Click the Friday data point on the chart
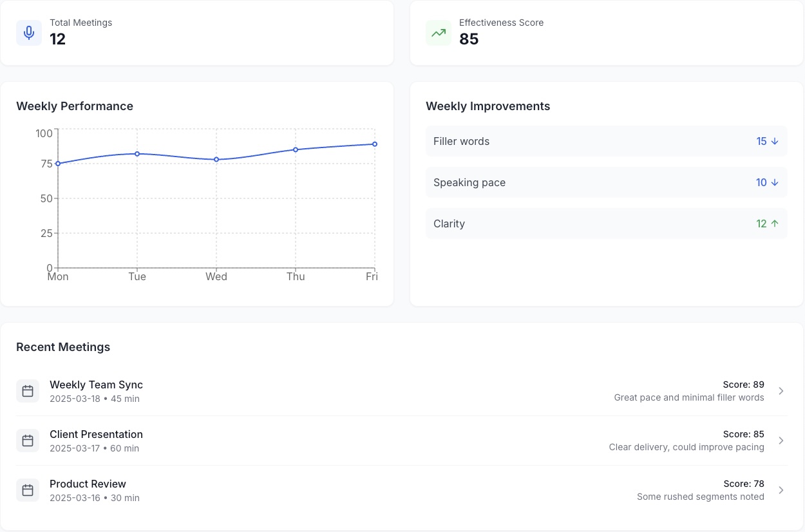The height and width of the screenshot is (532, 805). (374, 144)
